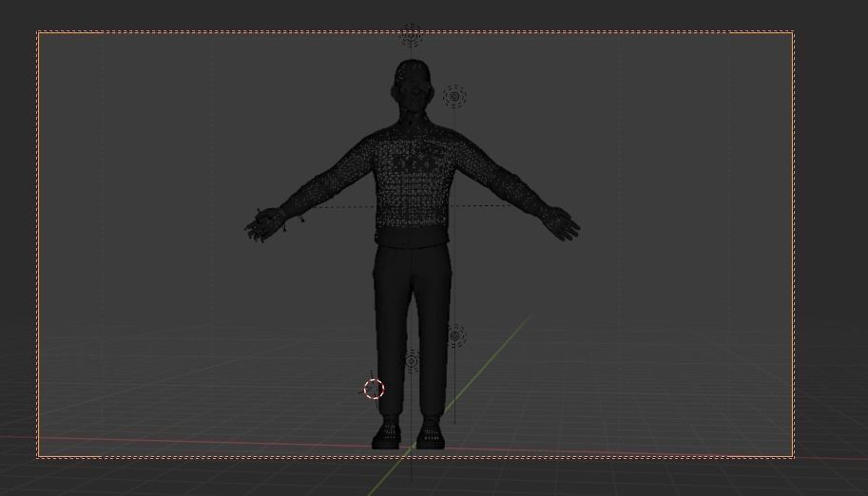
Task: Select the light gizmo between the character's legs
Action: pos(412,361)
